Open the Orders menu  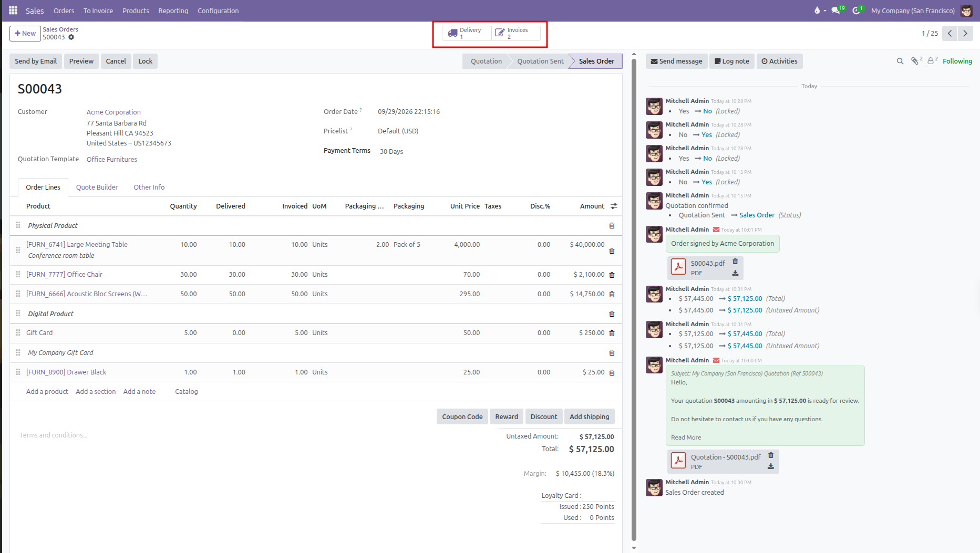click(x=64, y=11)
